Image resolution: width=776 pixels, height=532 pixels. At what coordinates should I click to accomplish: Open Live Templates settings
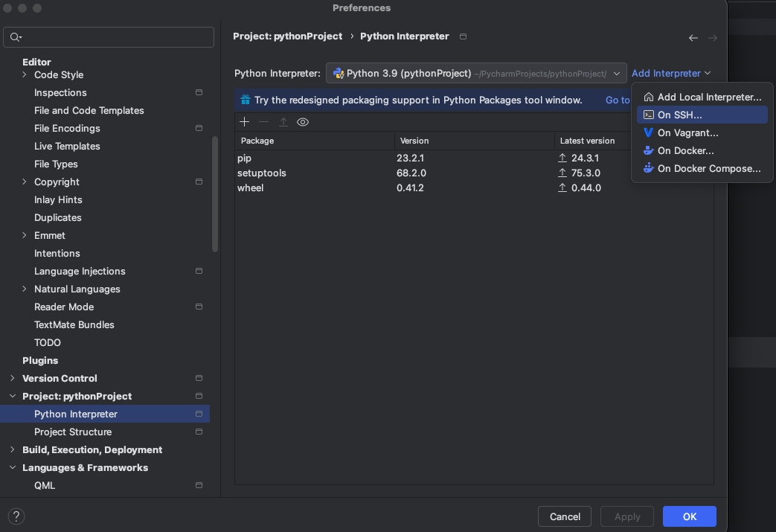67,146
